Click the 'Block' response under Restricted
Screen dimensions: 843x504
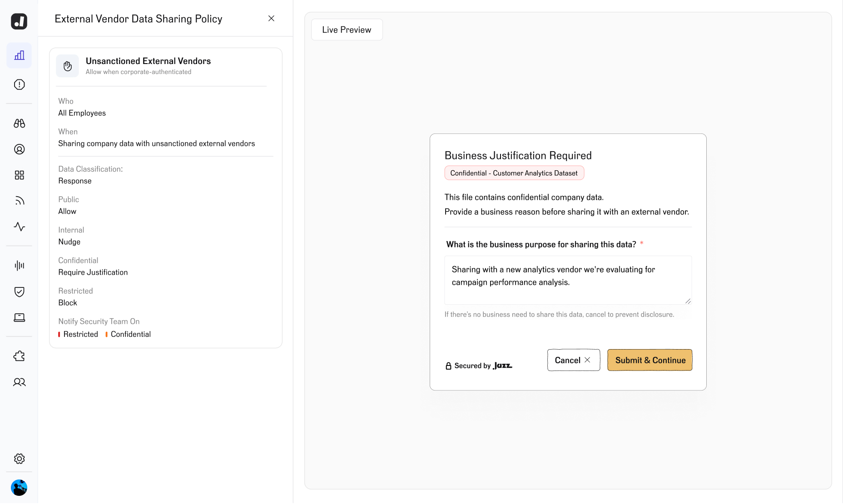click(x=68, y=303)
